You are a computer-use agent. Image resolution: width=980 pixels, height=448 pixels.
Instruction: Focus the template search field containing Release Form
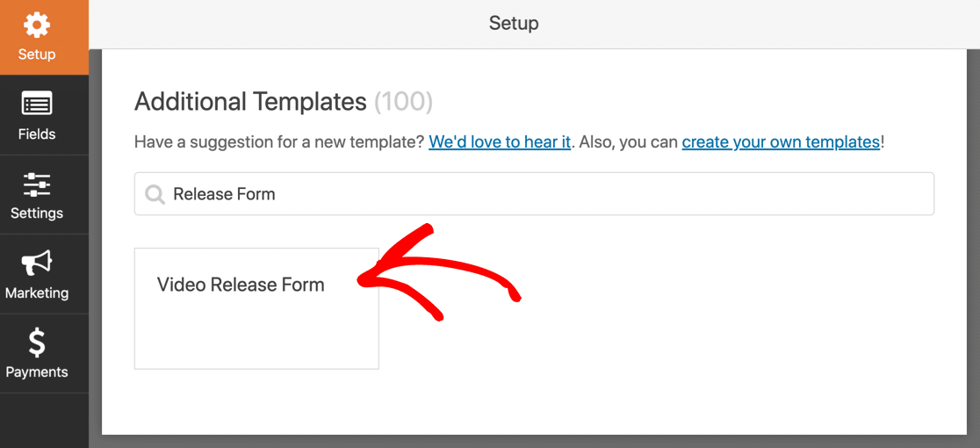[x=535, y=194]
